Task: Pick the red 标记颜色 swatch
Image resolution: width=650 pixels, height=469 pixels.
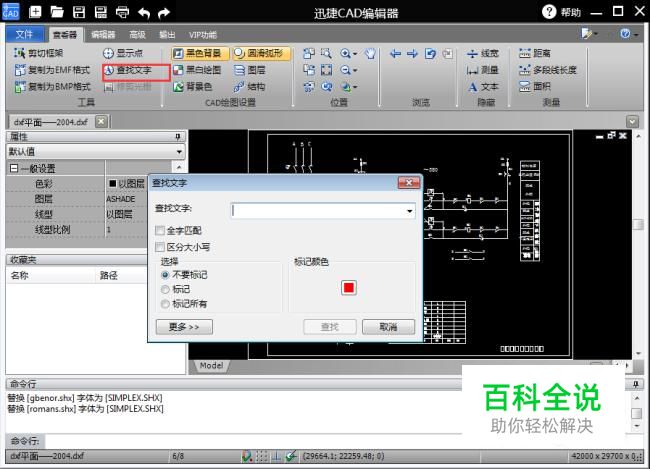Action: (349, 287)
